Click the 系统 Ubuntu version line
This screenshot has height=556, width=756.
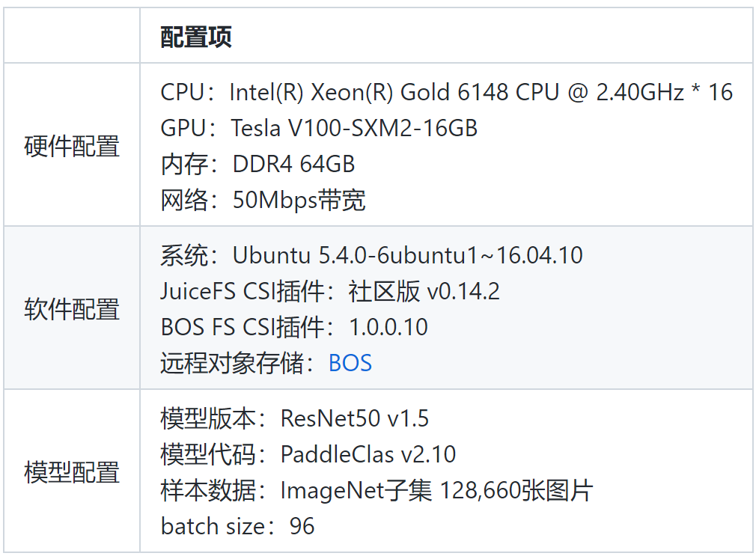(371, 255)
